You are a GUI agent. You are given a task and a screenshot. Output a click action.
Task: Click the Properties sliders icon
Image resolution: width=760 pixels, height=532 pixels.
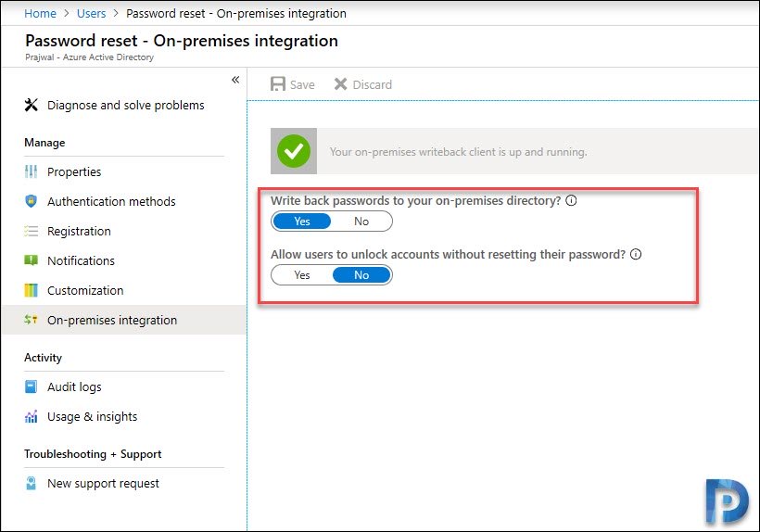[31, 171]
